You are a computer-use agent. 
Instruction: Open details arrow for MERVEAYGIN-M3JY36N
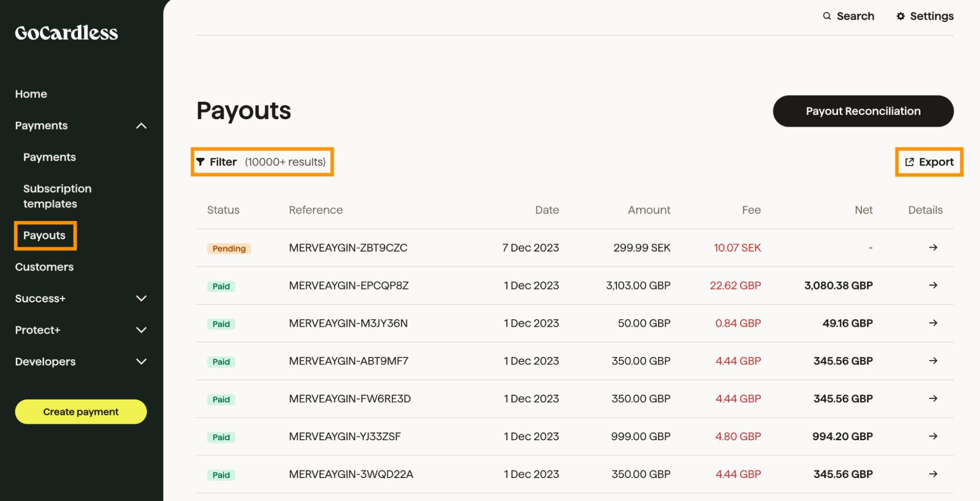point(933,323)
